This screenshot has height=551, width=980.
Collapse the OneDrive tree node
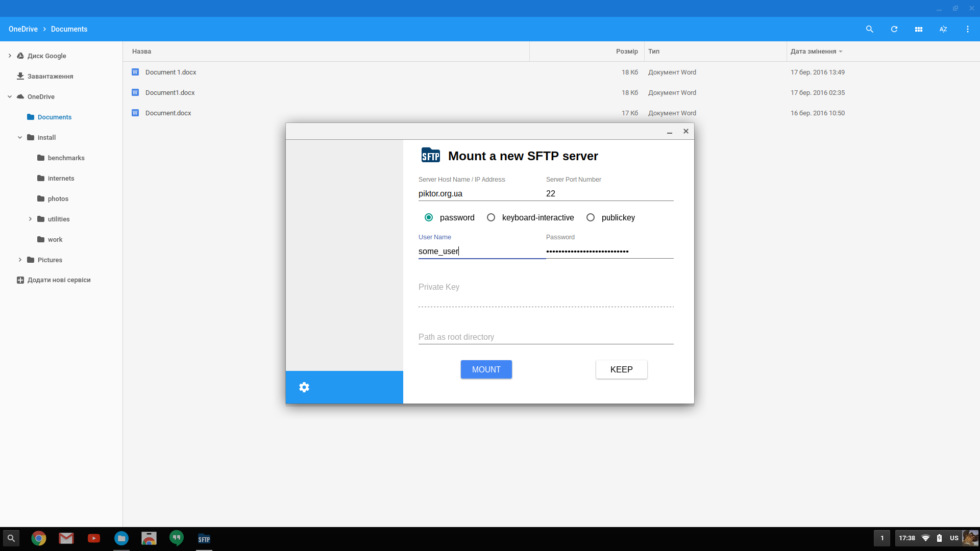[x=10, y=96]
